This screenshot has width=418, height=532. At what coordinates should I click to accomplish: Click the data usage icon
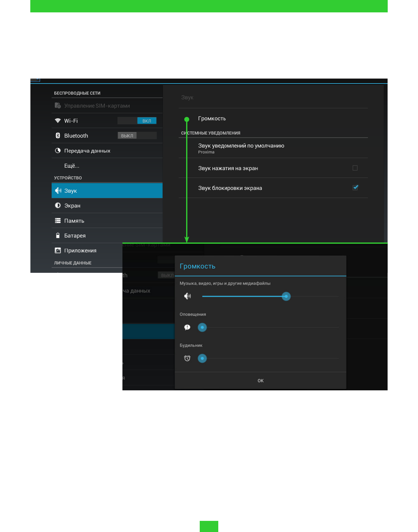click(58, 151)
